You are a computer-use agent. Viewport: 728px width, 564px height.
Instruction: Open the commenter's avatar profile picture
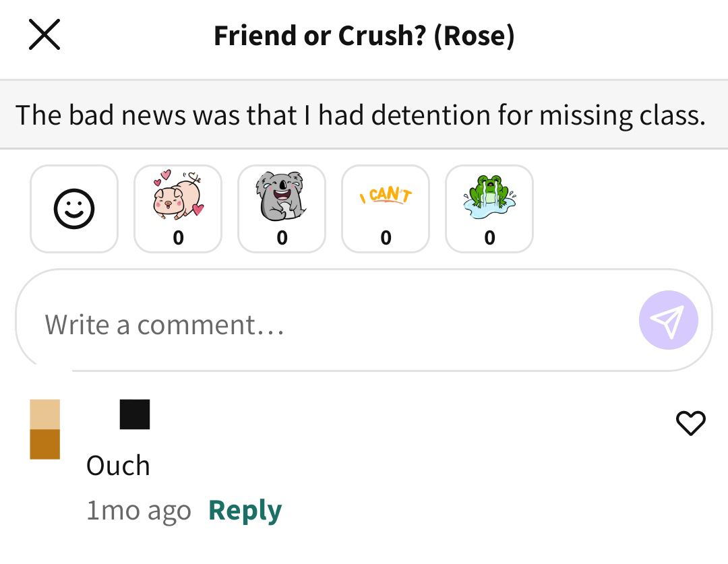[45, 429]
